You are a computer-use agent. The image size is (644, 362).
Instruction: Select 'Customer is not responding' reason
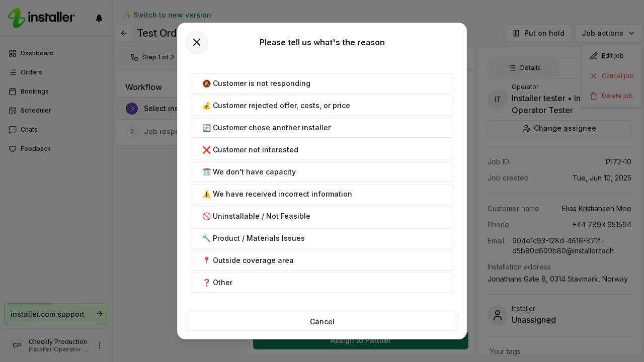point(322,83)
